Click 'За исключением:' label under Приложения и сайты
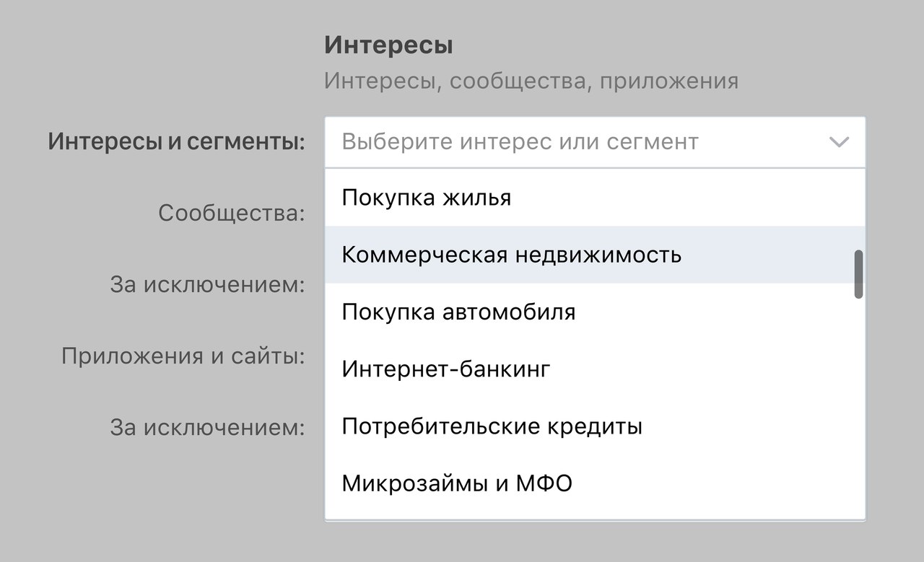924x562 pixels. click(208, 427)
